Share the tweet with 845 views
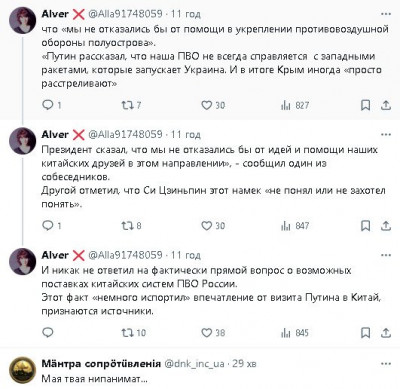 (x=386, y=333)
